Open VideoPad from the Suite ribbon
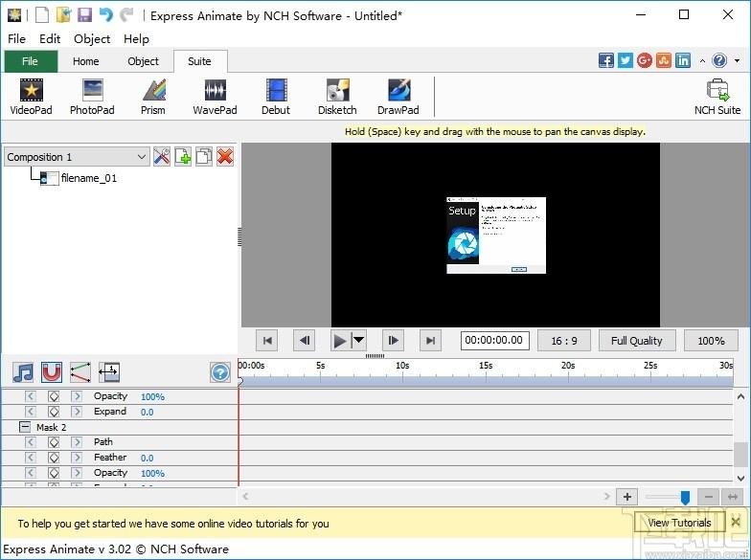 point(31,97)
